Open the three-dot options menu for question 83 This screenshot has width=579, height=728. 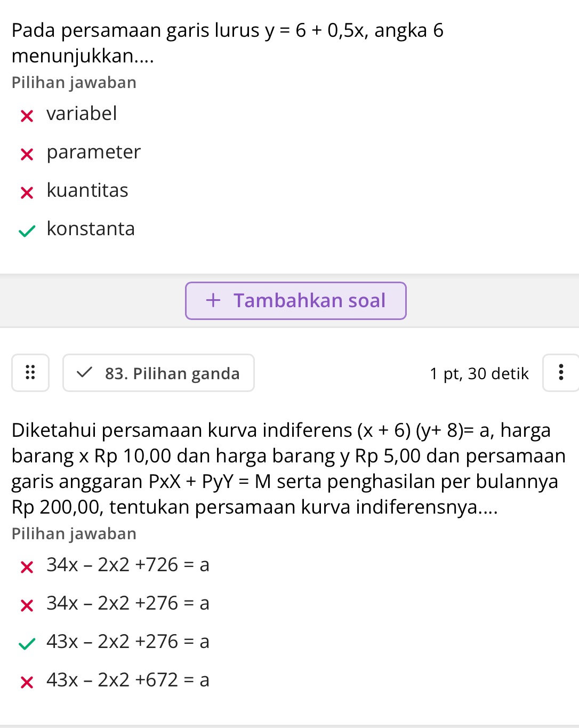tap(560, 373)
